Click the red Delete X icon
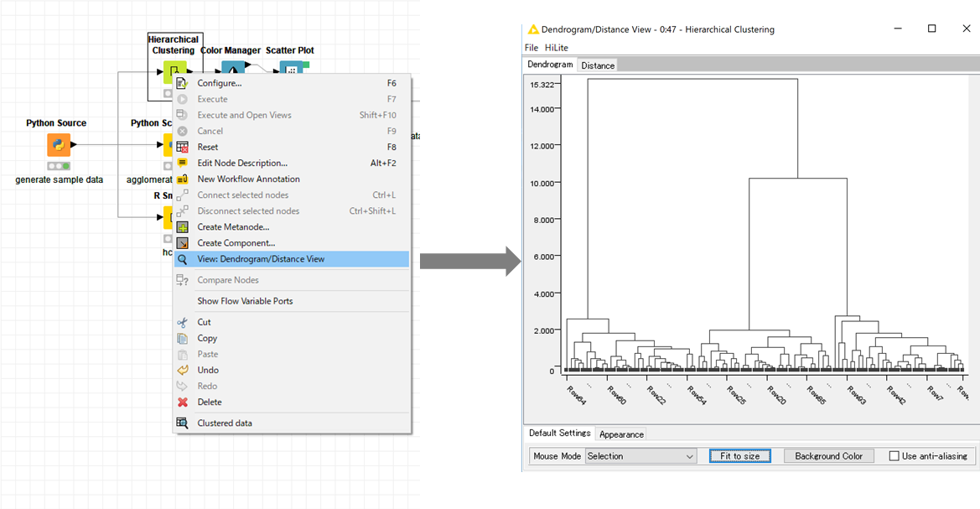 182,402
